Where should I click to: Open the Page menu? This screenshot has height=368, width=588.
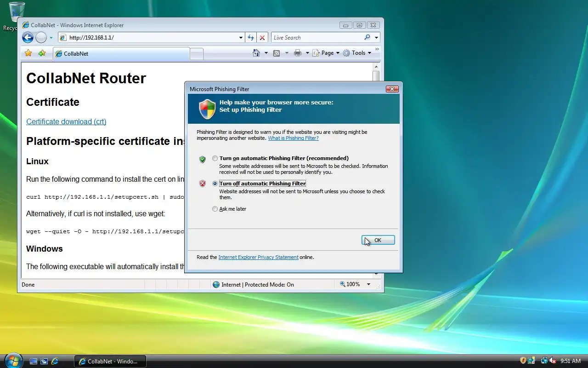click(x=326, y=53)
